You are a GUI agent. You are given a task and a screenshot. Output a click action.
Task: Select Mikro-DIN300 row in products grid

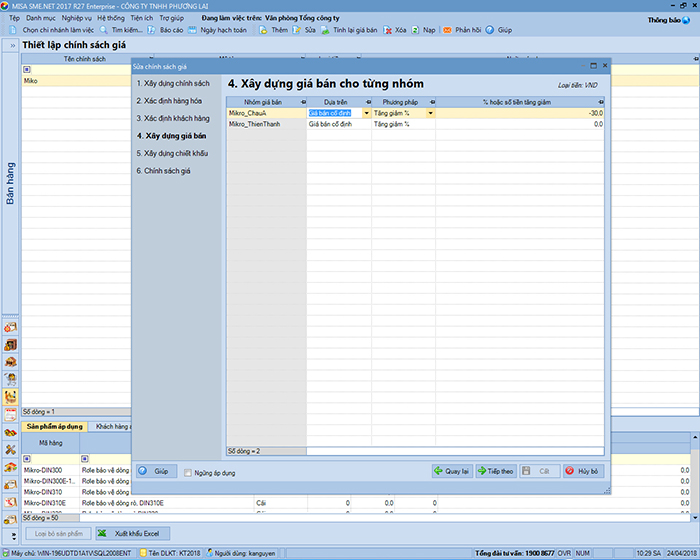tap(76, 470)
